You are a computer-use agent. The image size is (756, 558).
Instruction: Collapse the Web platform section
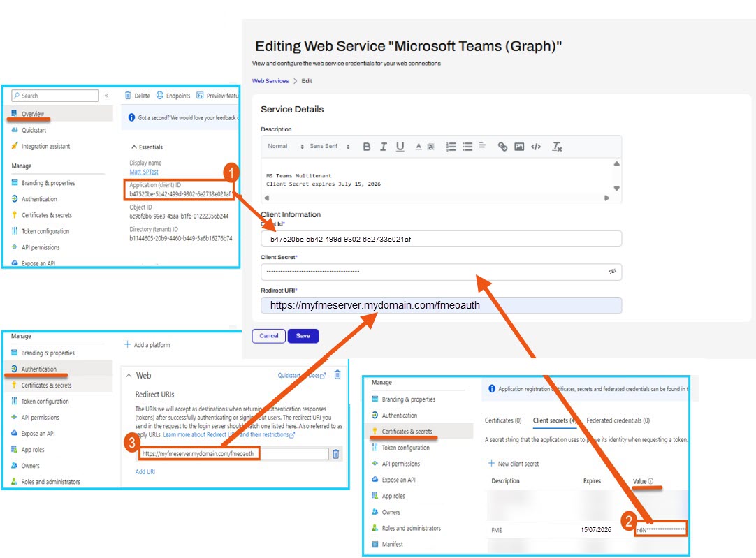coord(129,375)
